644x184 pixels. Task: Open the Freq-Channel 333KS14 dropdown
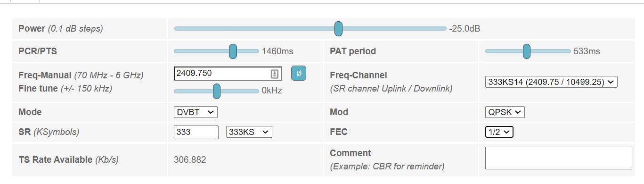(551, 82)
